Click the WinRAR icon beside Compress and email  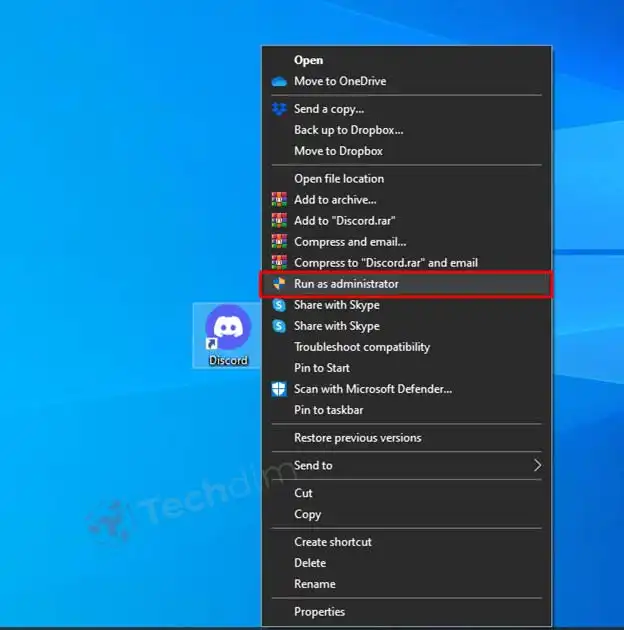coord(279,242)
